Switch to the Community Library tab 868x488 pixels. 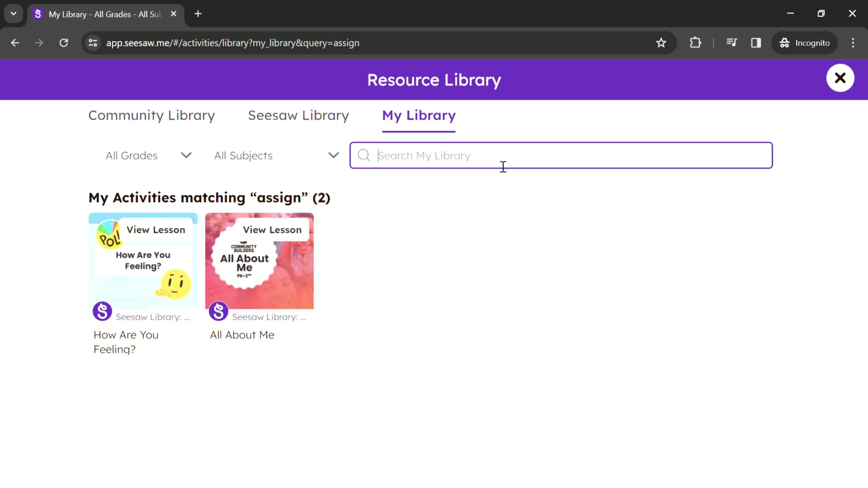pyautogui.click(x=152, y=115)
